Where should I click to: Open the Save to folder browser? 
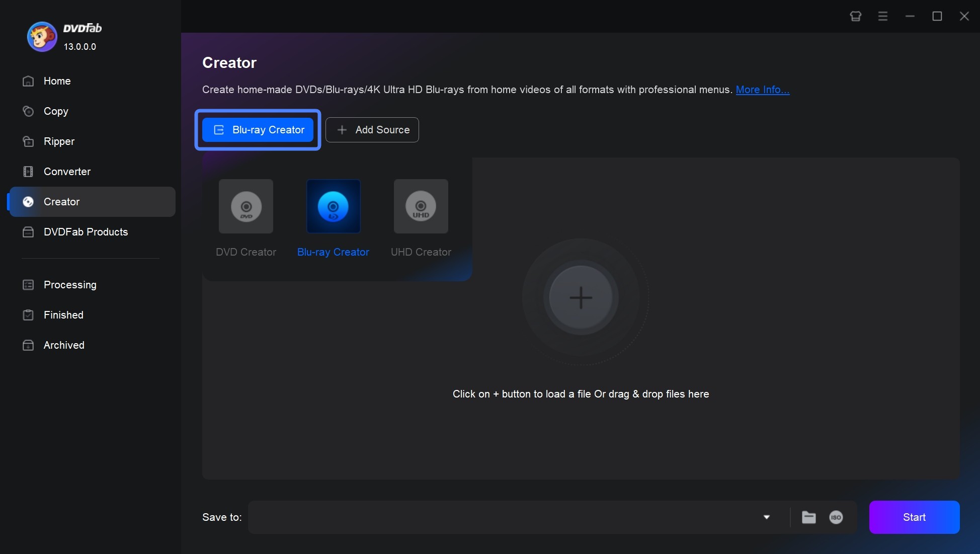(x=808, y=517)
